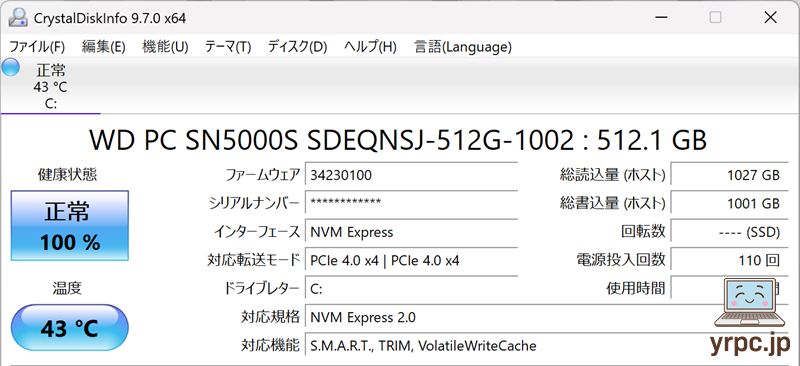This screenshot has height=366, width=800.
Task: Click the drive title WD PC SN5000S text
Action: coord(398,139)
